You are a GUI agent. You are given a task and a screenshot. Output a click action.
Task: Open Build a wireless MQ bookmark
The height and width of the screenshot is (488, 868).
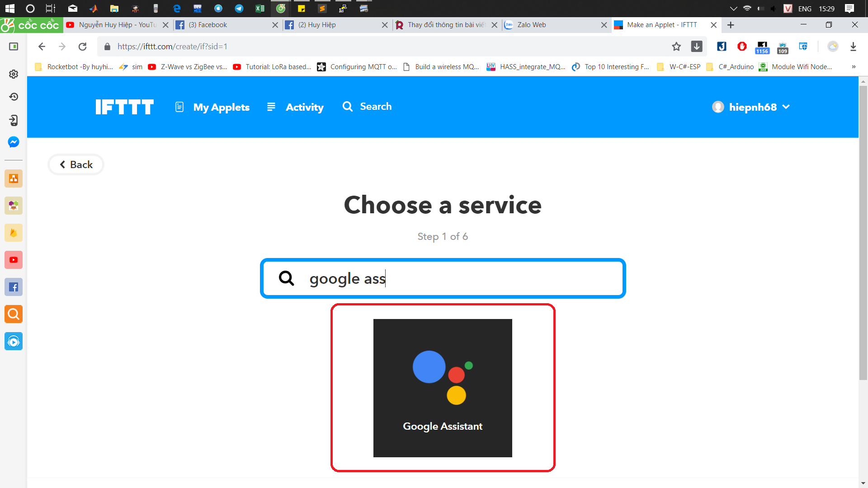(441, 67)
